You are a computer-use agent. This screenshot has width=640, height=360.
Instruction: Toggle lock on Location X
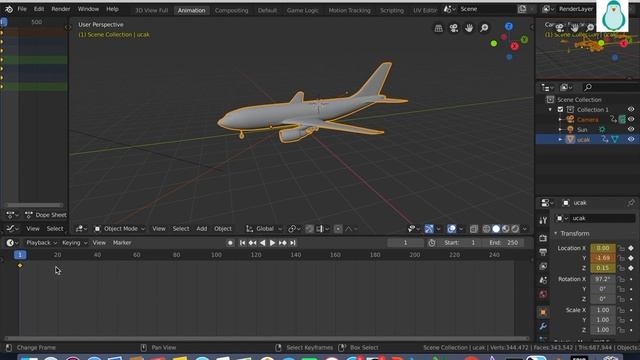(621, 248)
